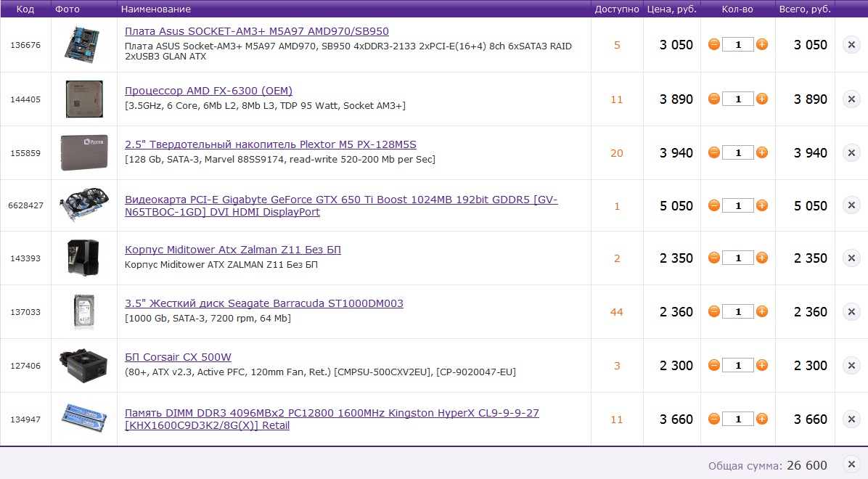Click the total sum 26 600
The width and height of the screenshot is (868, 479).
[807, 465]
